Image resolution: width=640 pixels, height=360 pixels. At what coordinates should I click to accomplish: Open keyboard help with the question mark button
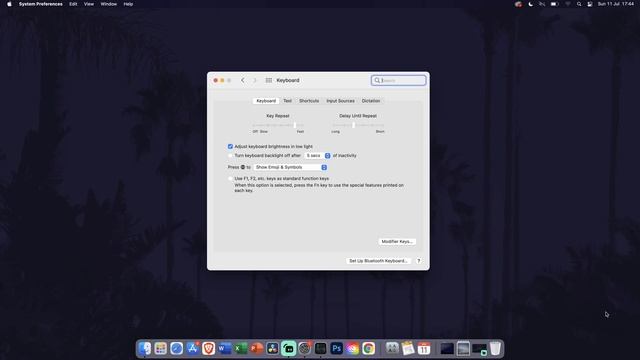418,261
